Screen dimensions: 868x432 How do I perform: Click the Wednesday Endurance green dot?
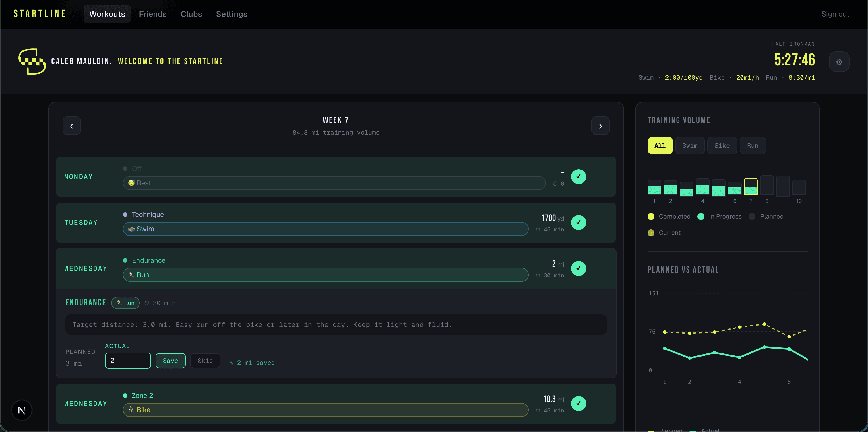tap(125, 261)
